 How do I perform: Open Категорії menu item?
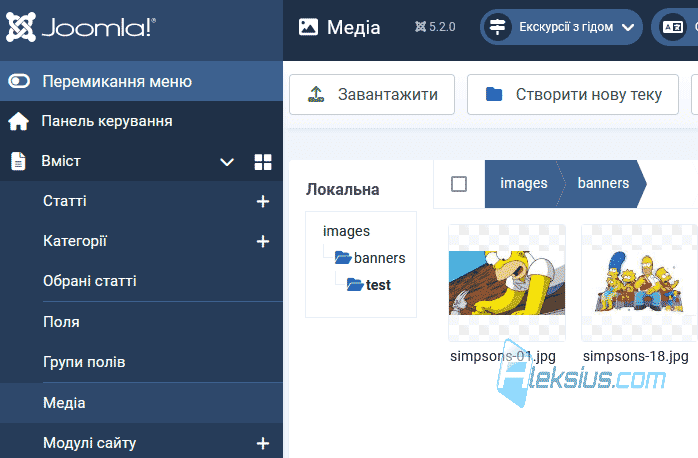point(75,241)
